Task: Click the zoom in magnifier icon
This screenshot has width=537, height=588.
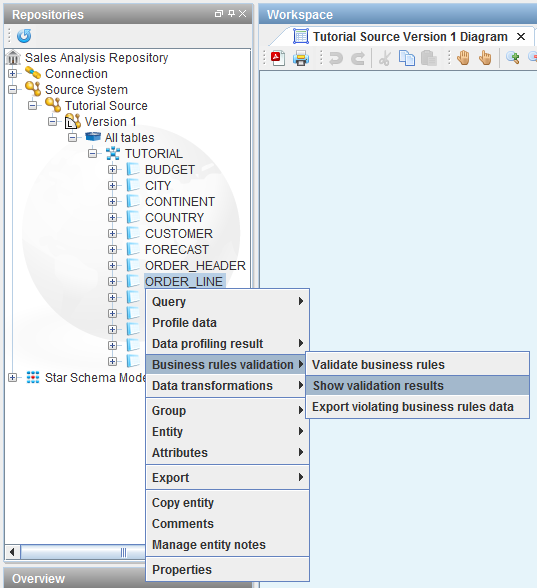Action: coord(513,58)
